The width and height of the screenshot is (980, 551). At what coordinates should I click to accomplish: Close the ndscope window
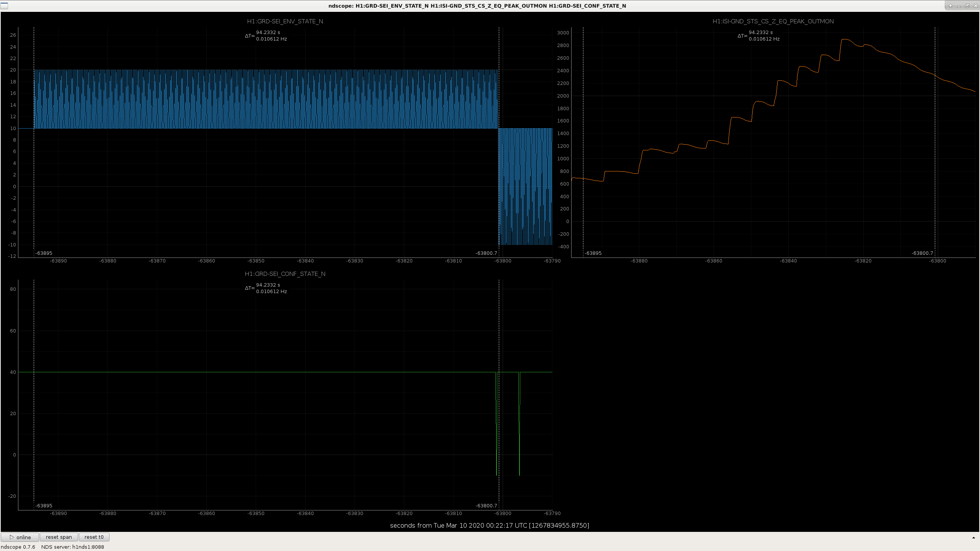pyautogui.click(x=975, y=6)
